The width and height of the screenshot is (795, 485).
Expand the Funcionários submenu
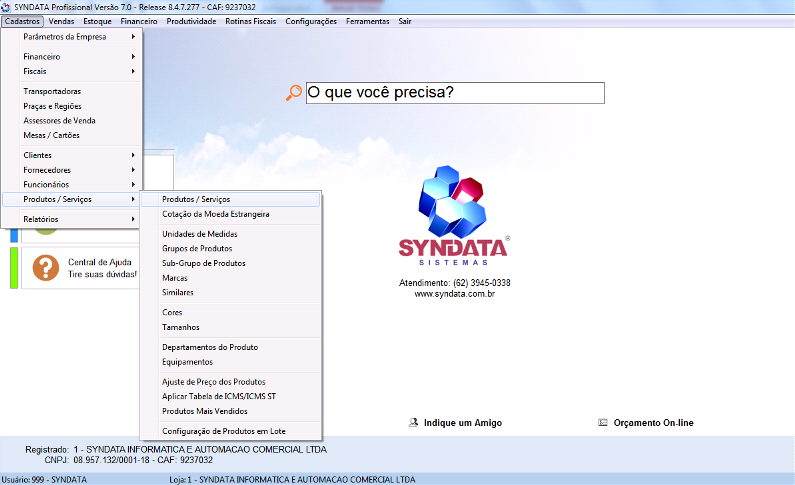[x=72, y=184]
